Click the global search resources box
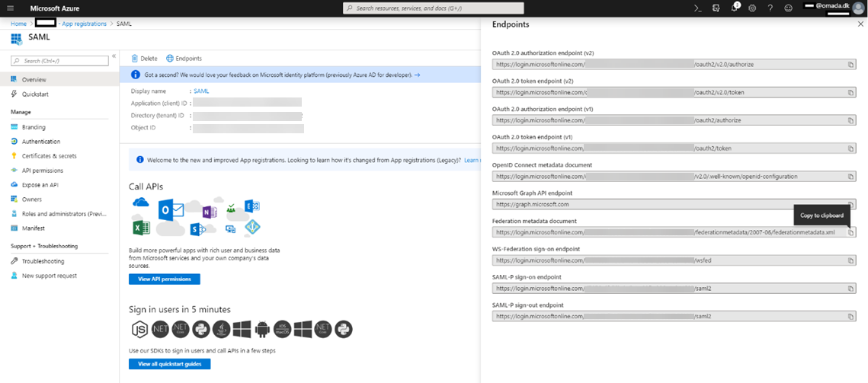Image resolution: width=868 pixels, height=383 pixels. pyautogui.click(x=434, y=8)
